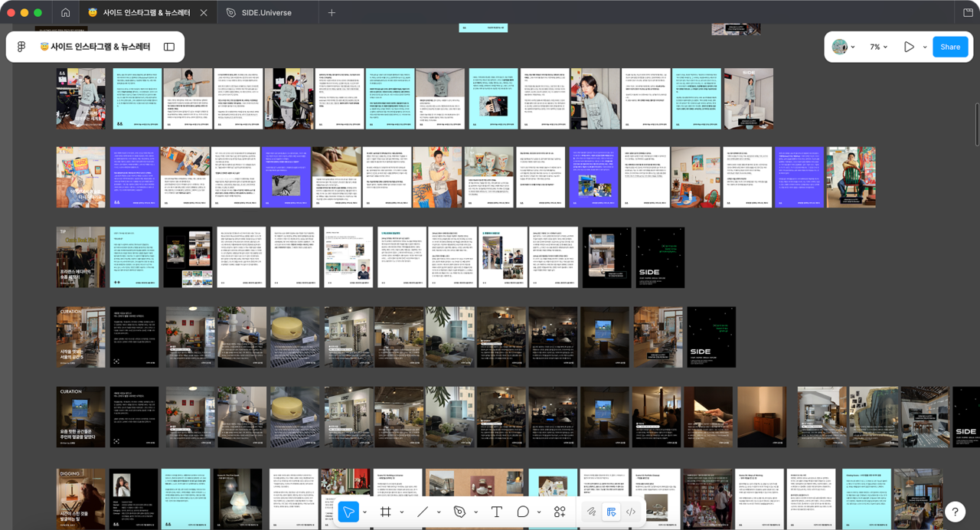Open the Figma main menu logo

[x=21, y=47]
